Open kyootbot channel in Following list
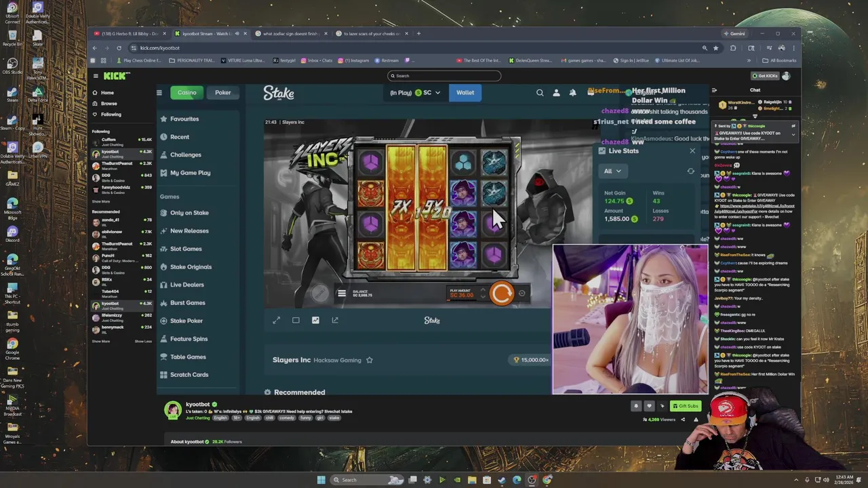The height and width of the screenshot is (488, 868). pyautogui.click(x=122, y=154)
